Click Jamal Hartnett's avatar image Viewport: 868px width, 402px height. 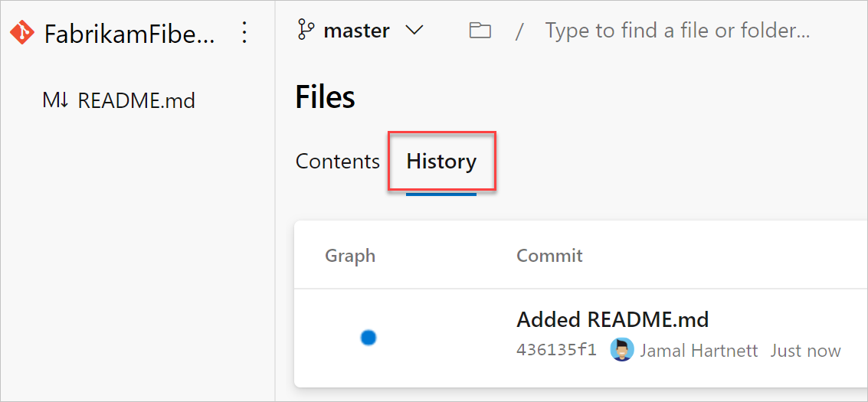[x=621, y=351]
